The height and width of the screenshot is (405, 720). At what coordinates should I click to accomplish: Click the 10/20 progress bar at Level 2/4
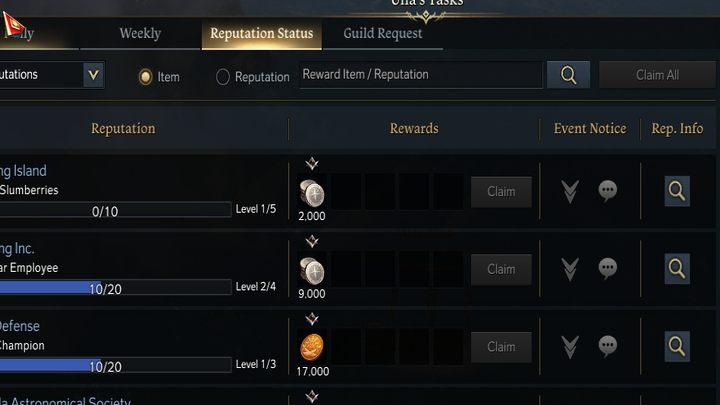[x=115, y=288]
